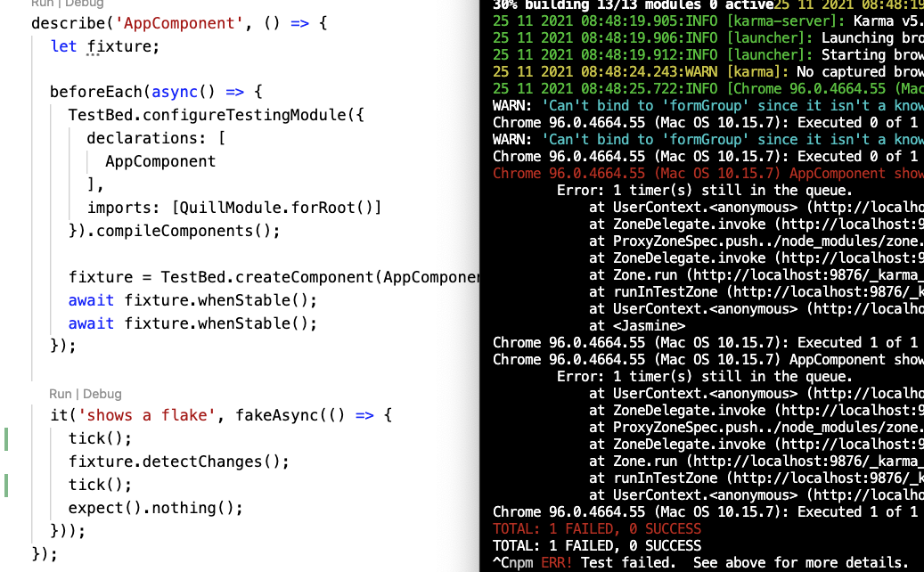Click the 08:48:25.722 INFO [Chrome 96.0.4664.55 line
Screen dimensions: 924x572
click(707, 89)
